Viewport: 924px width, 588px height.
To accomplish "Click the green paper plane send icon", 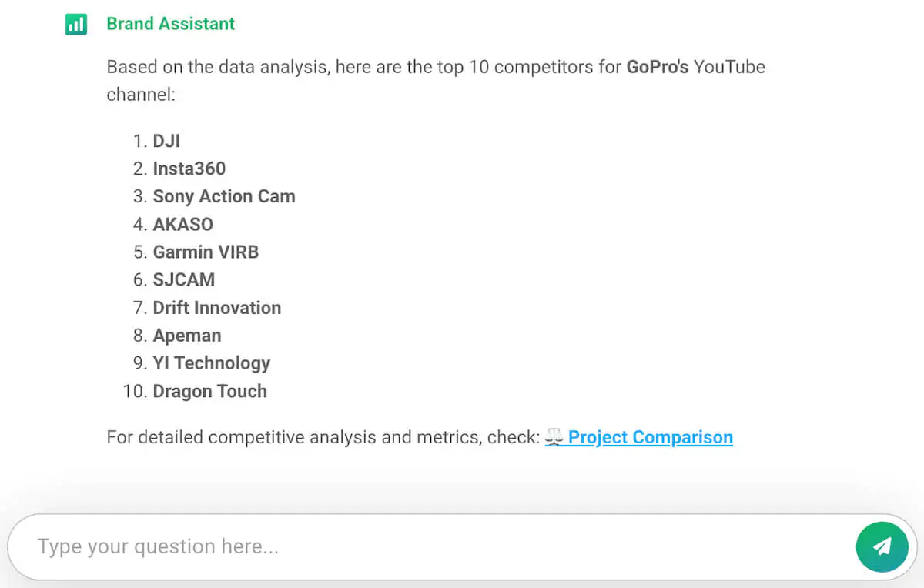I will click(882, 546).
